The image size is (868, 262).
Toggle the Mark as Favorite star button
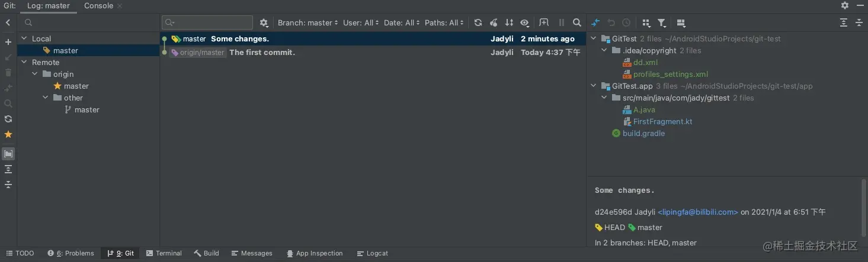[8, 134]
